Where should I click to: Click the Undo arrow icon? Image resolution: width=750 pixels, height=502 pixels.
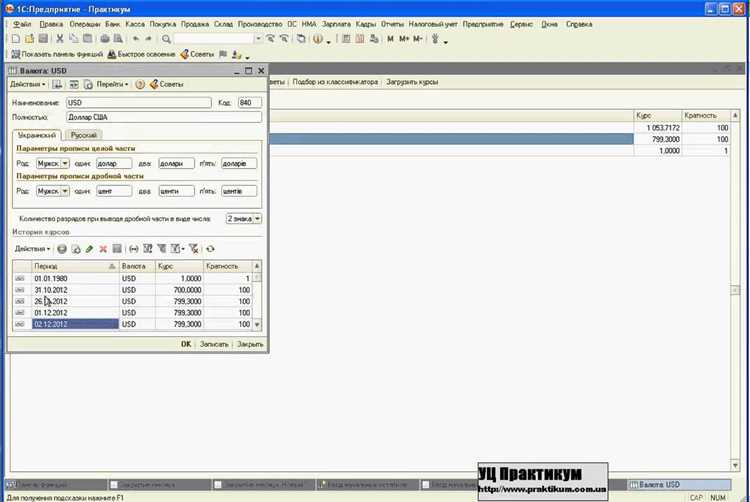coord(136,39)
